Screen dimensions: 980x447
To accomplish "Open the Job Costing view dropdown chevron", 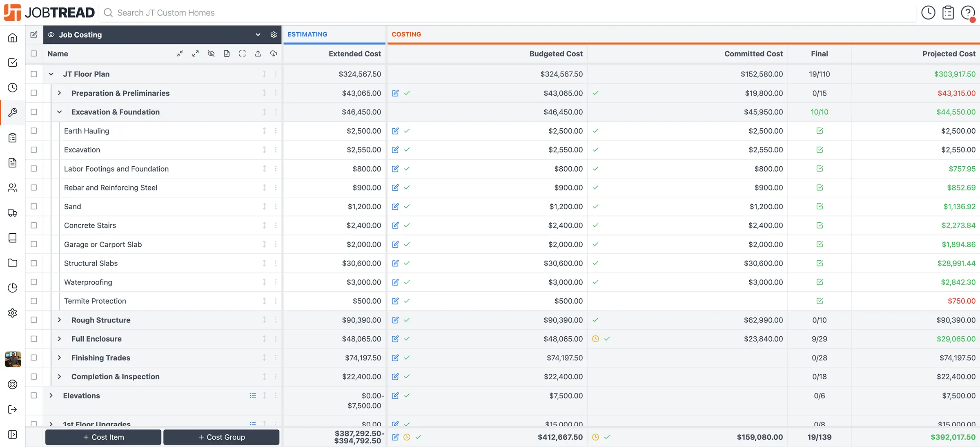I will click(258, 35).
